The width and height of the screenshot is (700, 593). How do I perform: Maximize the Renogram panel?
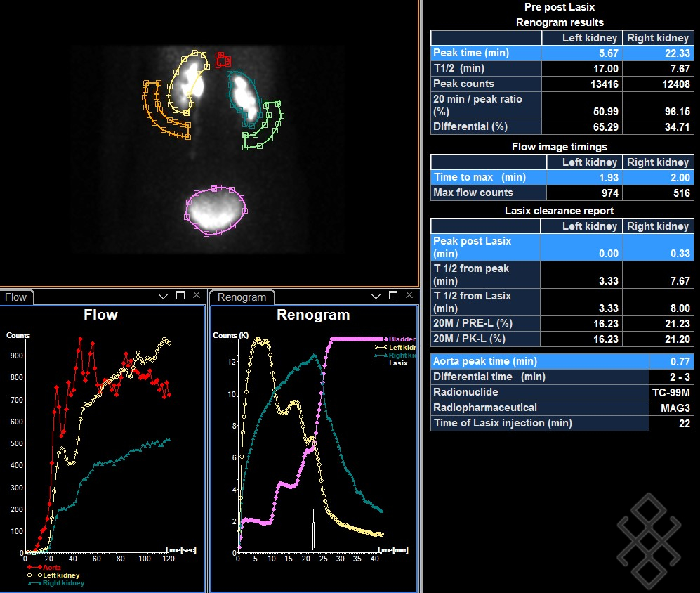pos(392,296)
